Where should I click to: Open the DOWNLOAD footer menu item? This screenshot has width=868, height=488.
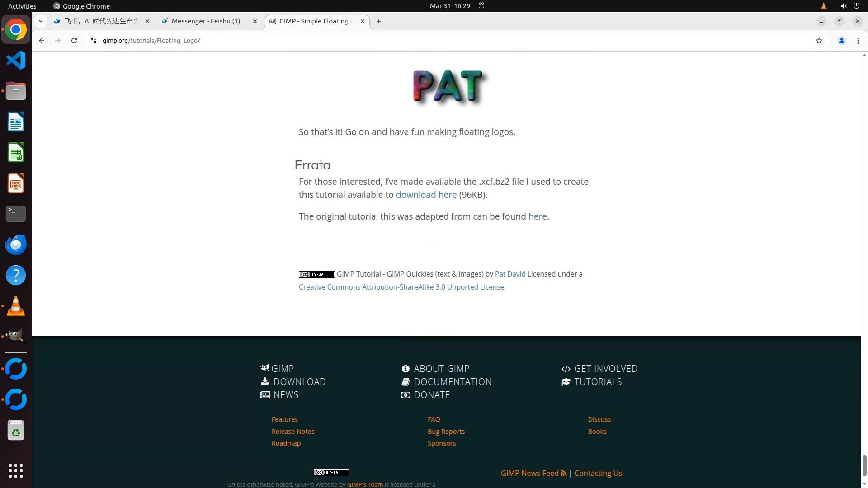point(299,382)
